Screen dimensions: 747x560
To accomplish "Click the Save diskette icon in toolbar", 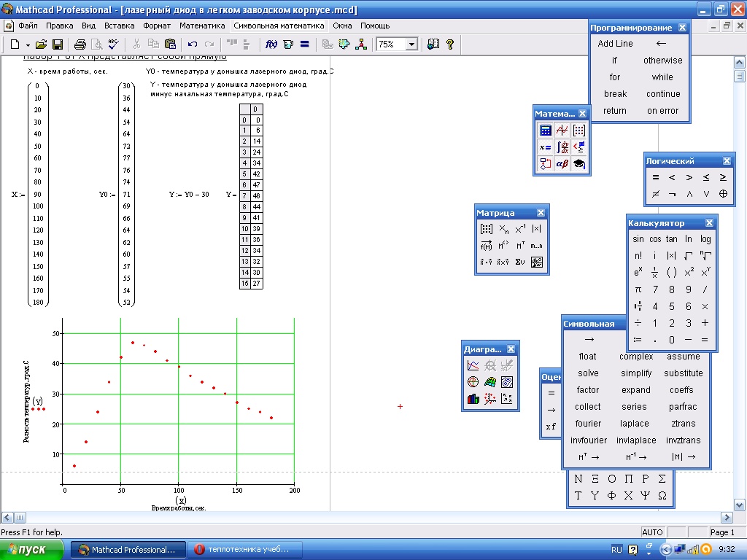I will click(57, 44).
